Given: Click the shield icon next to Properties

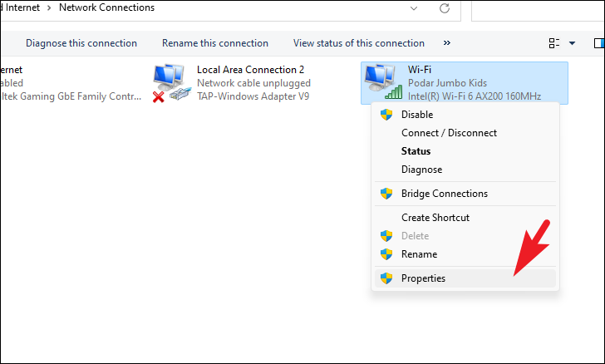Looking at the screenshot, I should pos(386,278).
